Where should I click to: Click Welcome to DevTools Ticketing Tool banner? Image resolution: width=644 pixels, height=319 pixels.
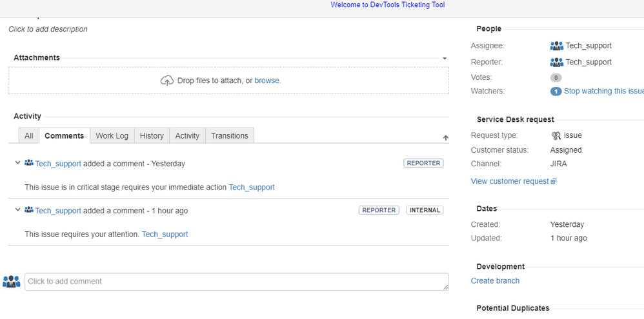click(388, 5)
